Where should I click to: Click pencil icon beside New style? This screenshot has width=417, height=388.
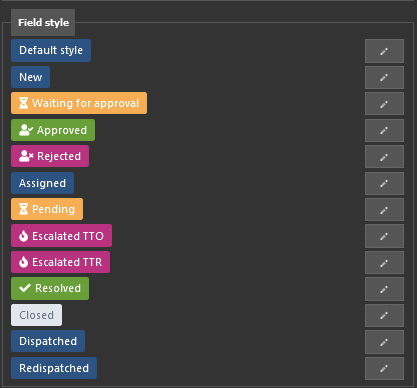point(384,77)
